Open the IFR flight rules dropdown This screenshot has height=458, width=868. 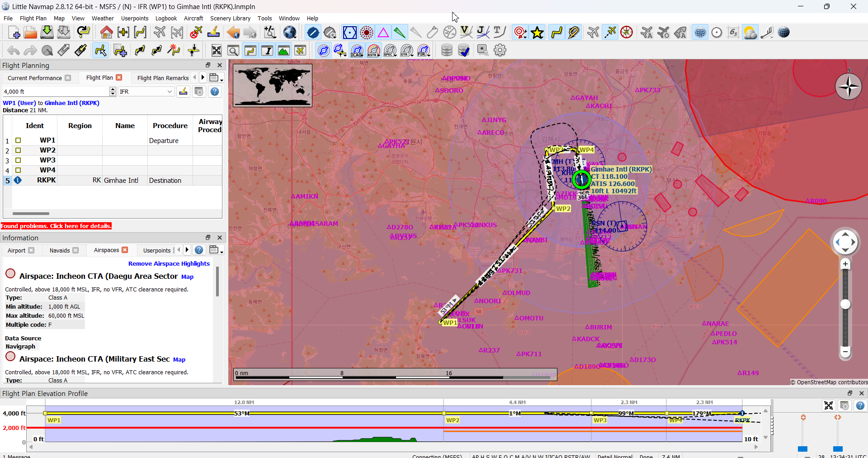coord(146,91)
